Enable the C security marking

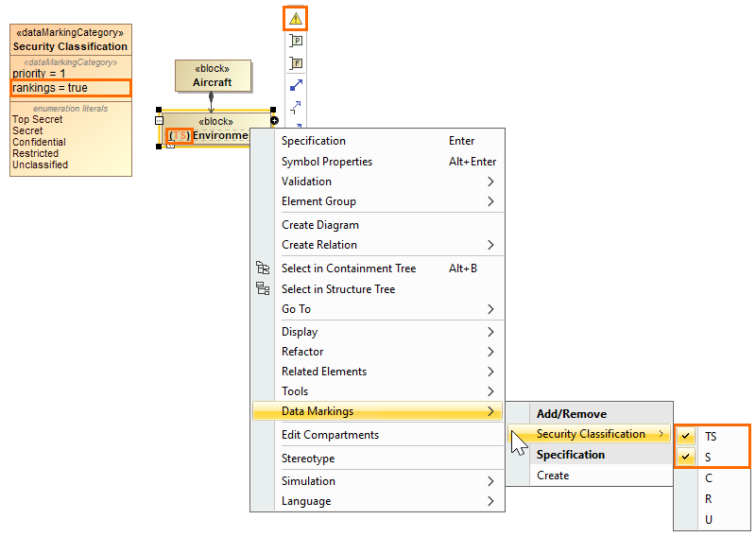pos(708,477)
